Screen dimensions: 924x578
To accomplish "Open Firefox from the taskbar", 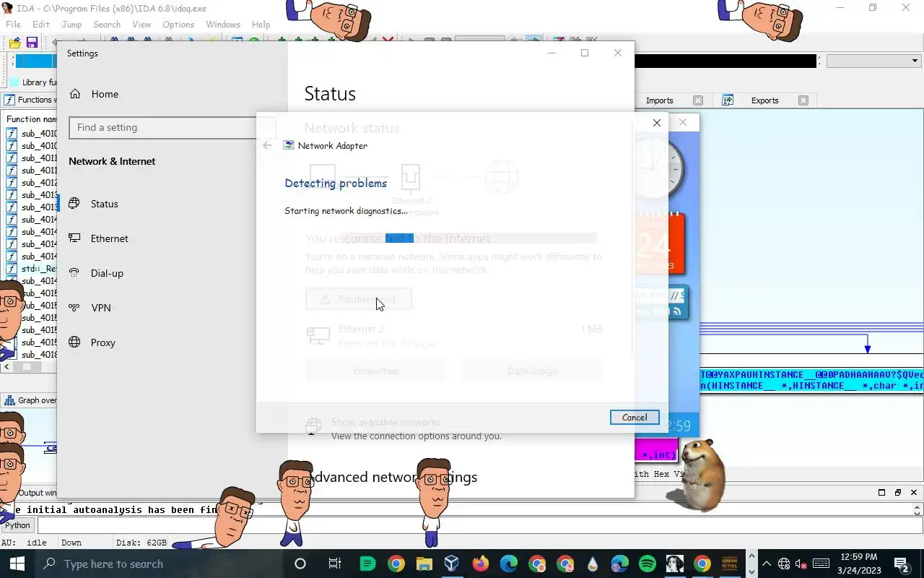I will pos(480,564).
